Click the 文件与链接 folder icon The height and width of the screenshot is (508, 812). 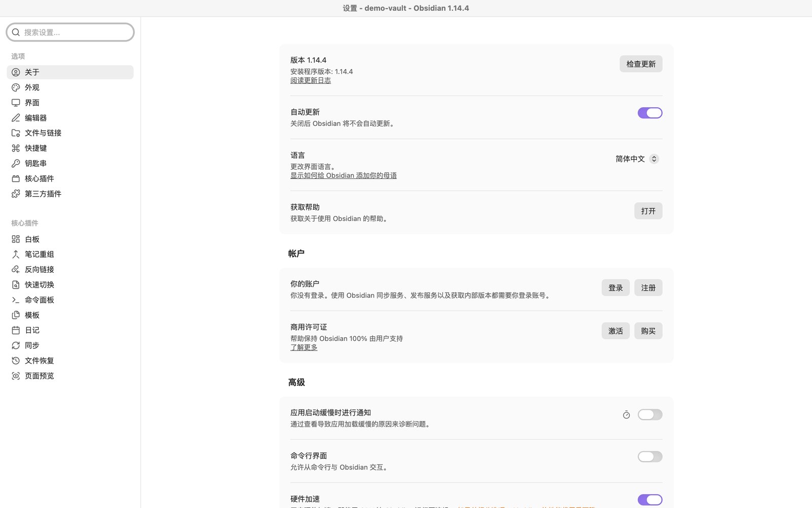click(x=16, y=133)
